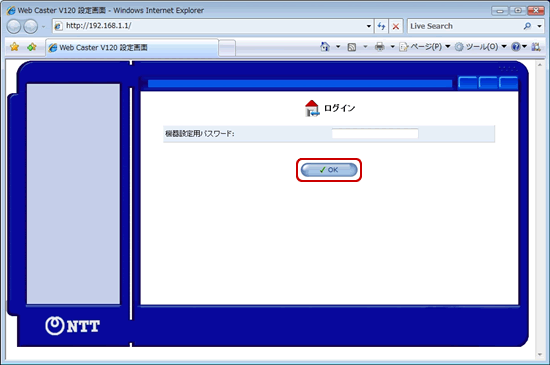Add page to Favorites with the plus star
Image resolution: width=550 pixels, height=365 pixels.
[32, 47]
